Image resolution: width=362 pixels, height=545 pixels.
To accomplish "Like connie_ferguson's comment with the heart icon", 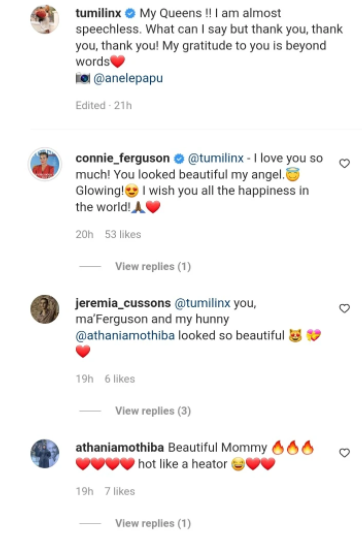I will coord(344,163).
